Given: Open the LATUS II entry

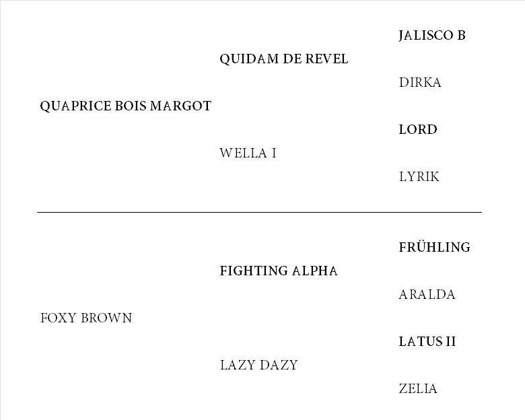Looking at the screenshot, I should (427, 342).
